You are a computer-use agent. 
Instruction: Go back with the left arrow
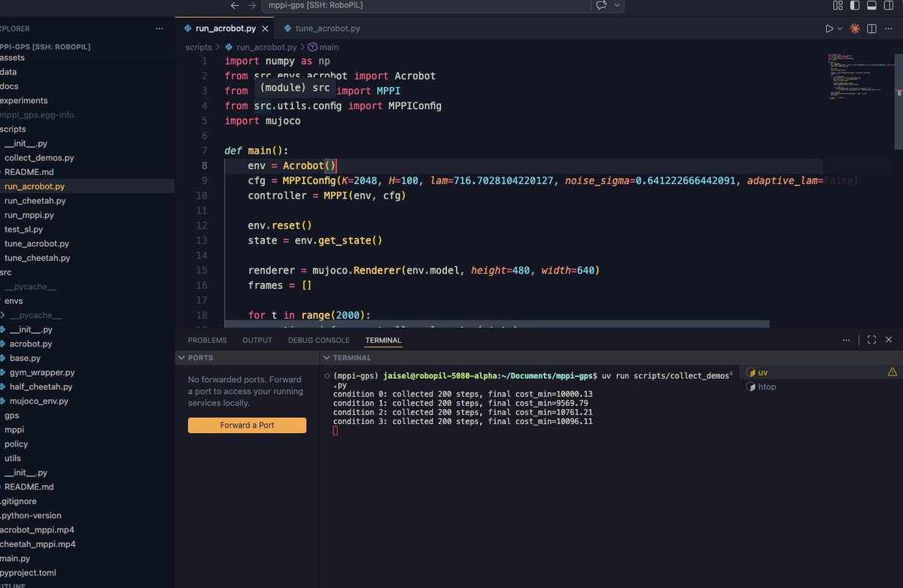(235, 5)
